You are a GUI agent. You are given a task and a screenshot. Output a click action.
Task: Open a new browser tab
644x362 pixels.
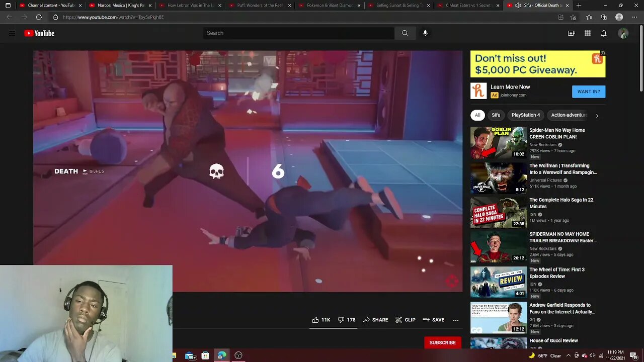point(579,6)
